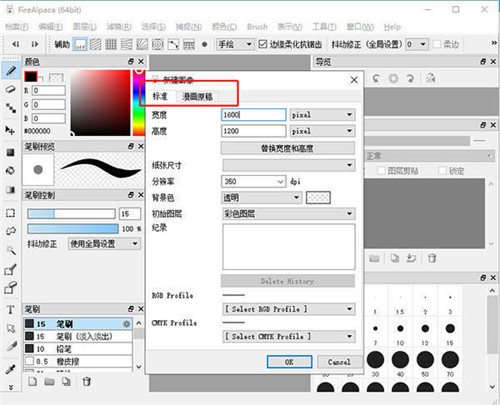500x405 pixels.
Task: Open the Brush menu
Action: [x=257, y=27]
